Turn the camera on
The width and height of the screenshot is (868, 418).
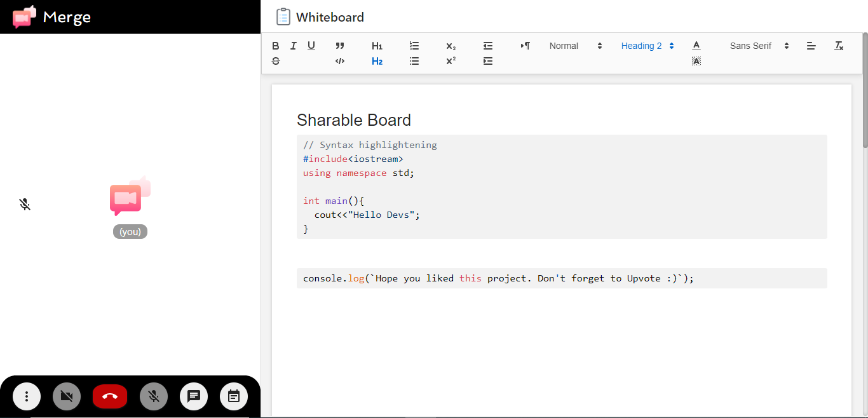coord(67,396)
